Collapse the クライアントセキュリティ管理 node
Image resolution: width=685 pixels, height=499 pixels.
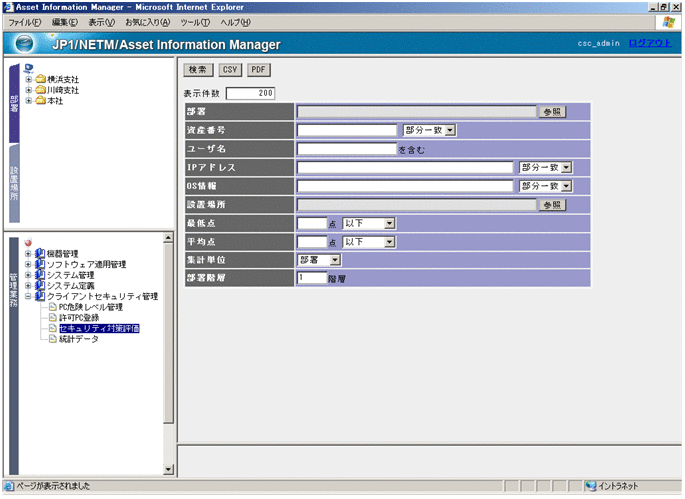point(28,297)
